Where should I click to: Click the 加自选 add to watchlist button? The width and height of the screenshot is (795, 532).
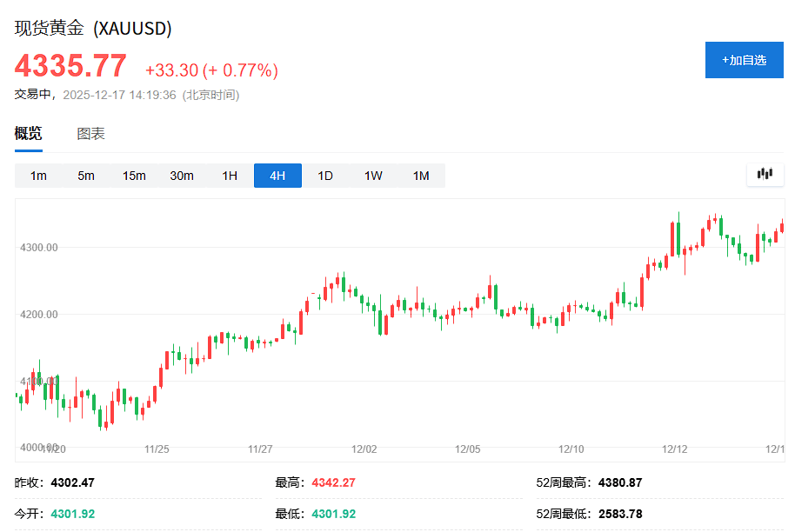click(744, 60)
